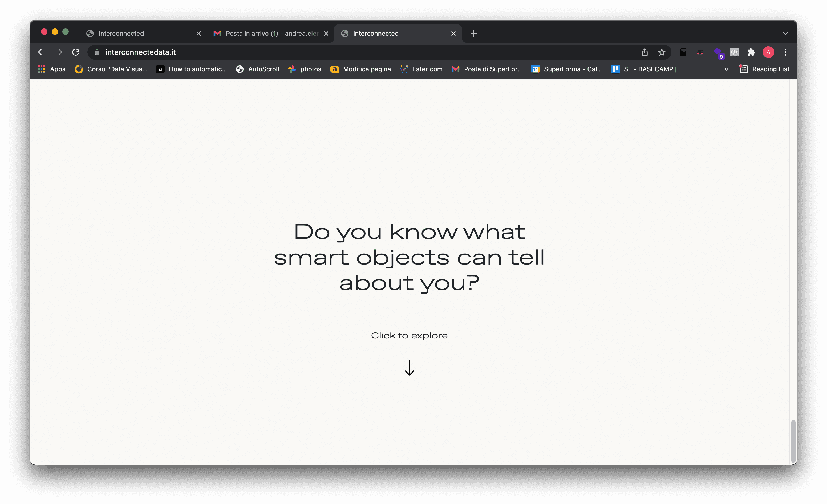Click the code brackets extension icon
The image size is (827, 504).
pos(734,52)
